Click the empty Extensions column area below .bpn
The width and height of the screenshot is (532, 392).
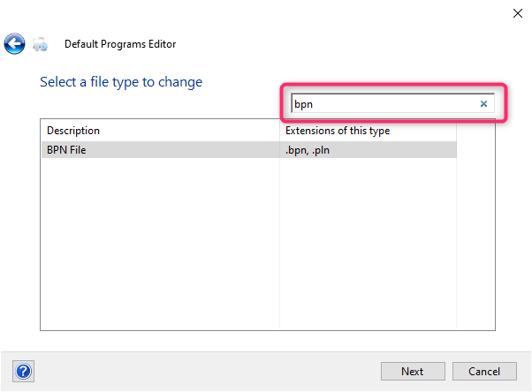coord(368,244)
